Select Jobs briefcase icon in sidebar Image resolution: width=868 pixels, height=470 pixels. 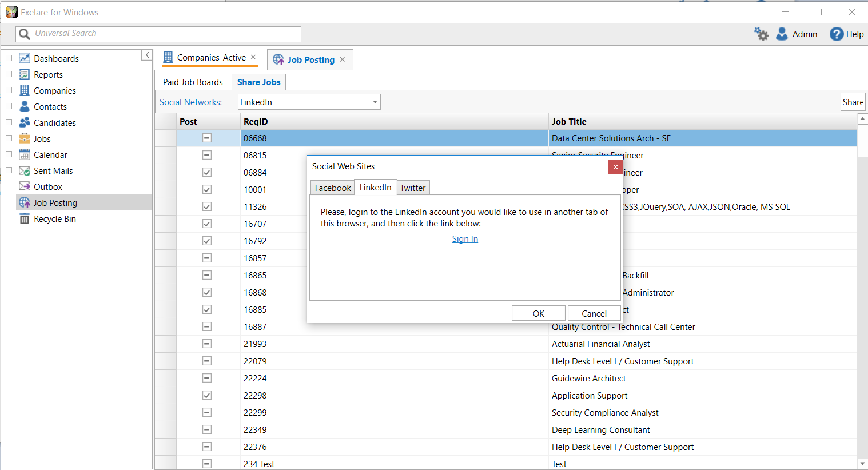[25, 138]
